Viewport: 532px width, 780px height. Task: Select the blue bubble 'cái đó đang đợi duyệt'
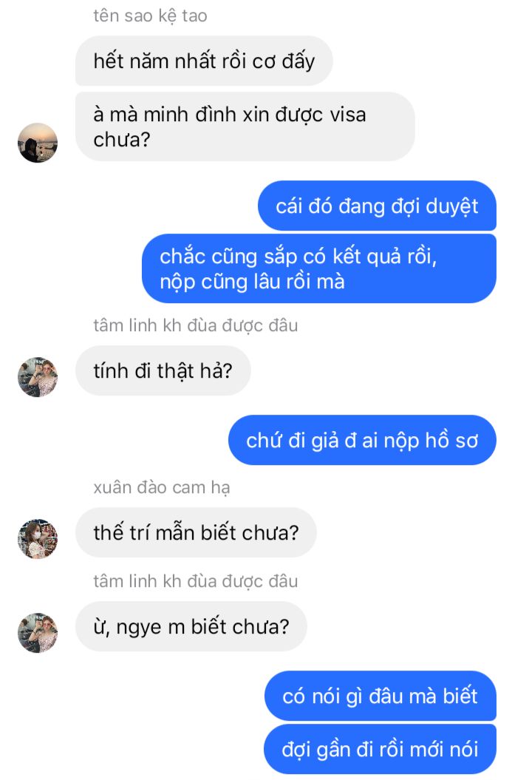[x=377, y=206]
